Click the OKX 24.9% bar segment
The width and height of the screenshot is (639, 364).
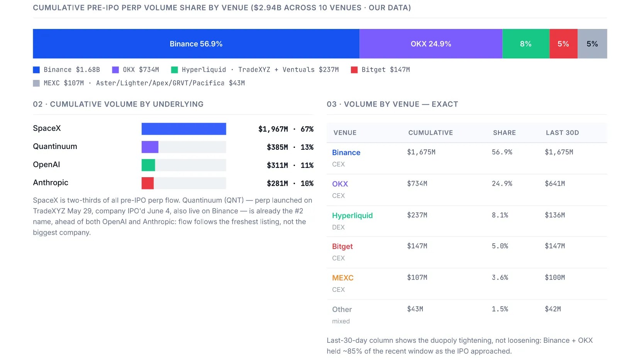point(431,44)
